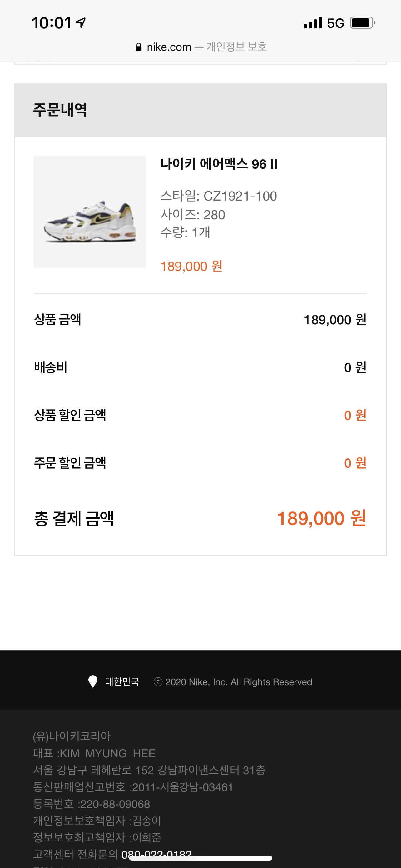The height and width of the screenshot is (868, 401).
Task: Tap the 배송비 shipping fee row
Action: pos(200,367)
